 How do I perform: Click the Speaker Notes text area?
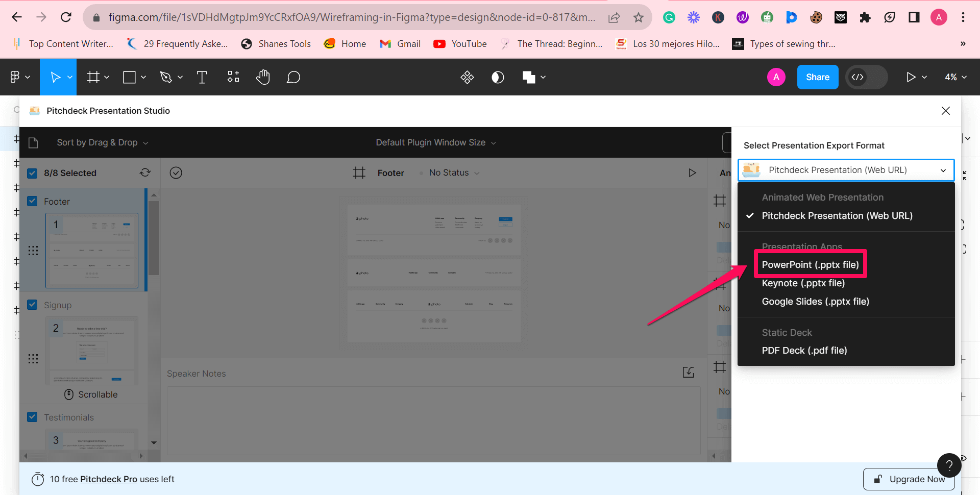coord(433,420)
